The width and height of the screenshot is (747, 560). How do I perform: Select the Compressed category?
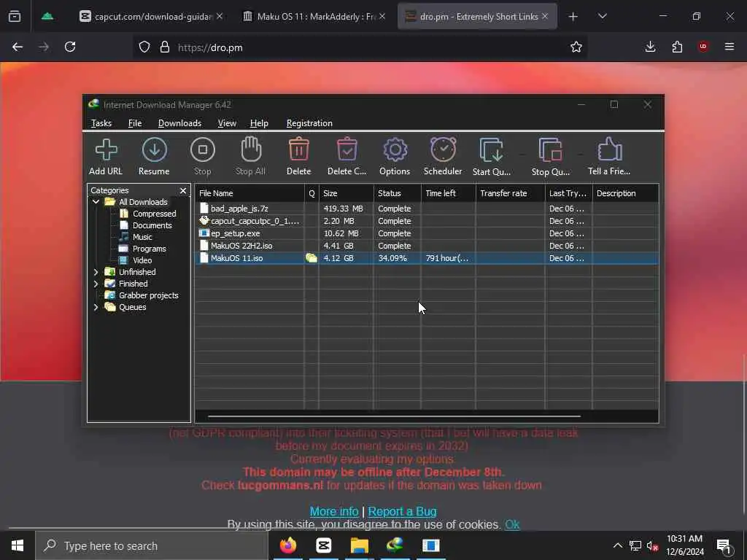tap(154, 214)
